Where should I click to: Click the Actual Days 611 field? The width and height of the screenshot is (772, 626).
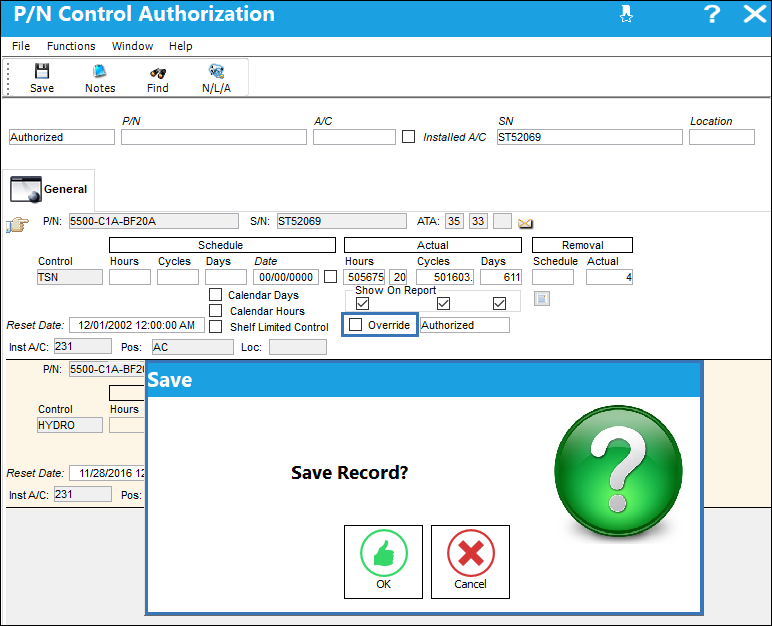point(501,277)
